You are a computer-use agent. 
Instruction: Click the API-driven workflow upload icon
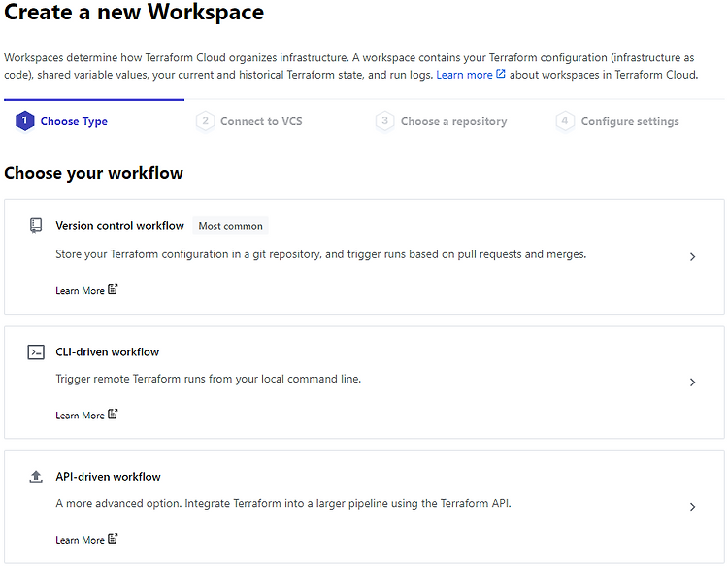(36, 477)
